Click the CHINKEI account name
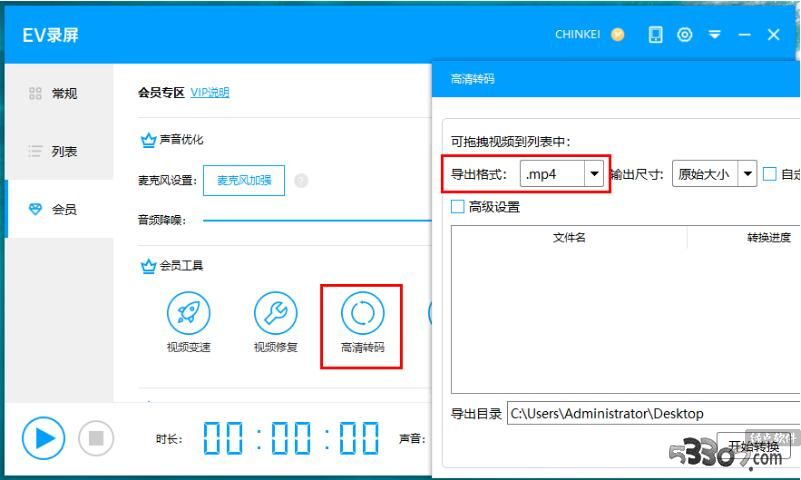The height and width of the screenshot is (480, 801). point(578,34)
